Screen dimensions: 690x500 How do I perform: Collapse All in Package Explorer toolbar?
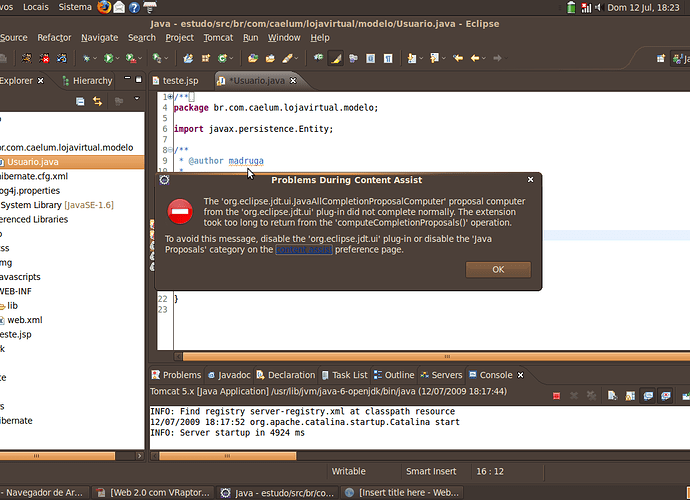point(80,102)
